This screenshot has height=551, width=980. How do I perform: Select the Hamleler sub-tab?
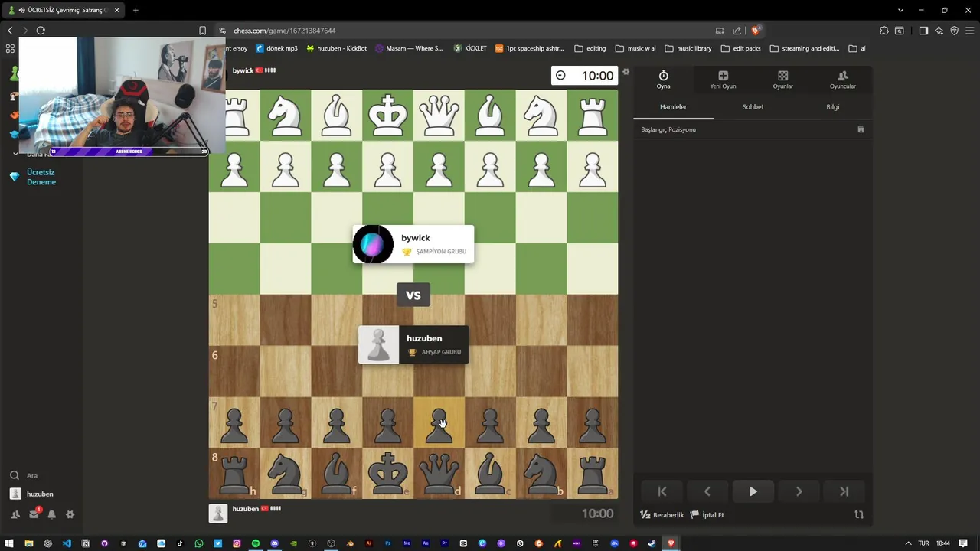click(673, 106)
